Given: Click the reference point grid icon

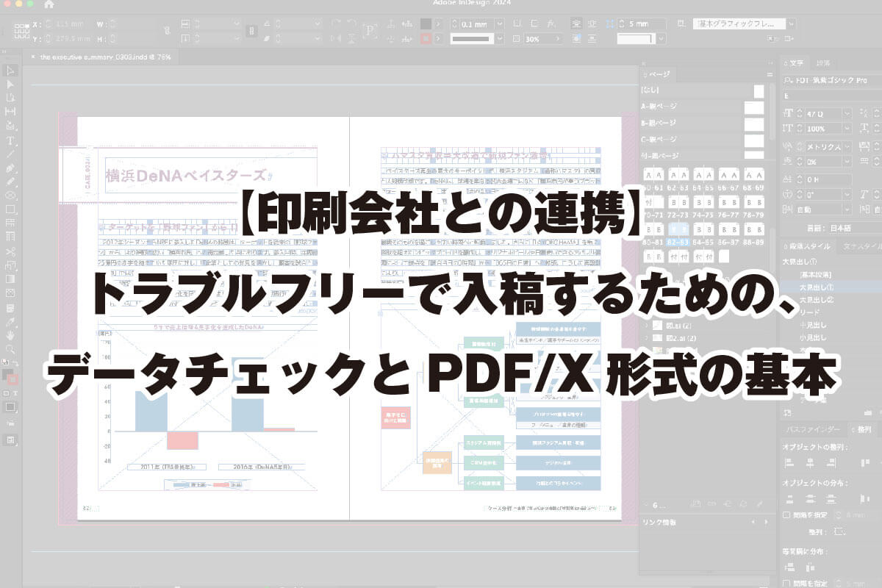Looking at the screenshot, I should click(x=21, y=31).
